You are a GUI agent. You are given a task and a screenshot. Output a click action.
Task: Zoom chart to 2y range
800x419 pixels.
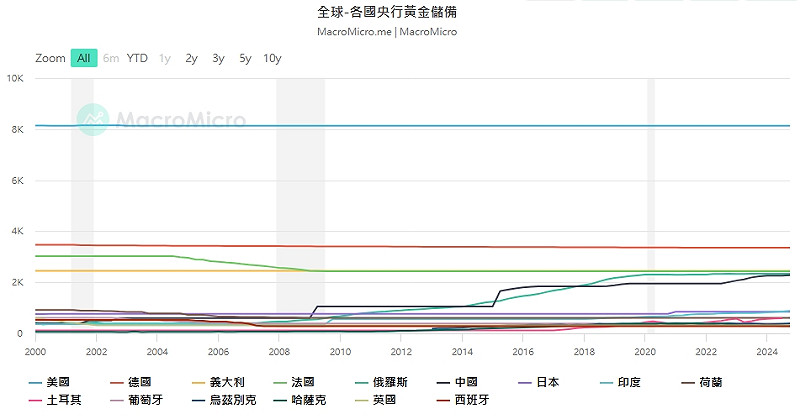click(191, 58)
